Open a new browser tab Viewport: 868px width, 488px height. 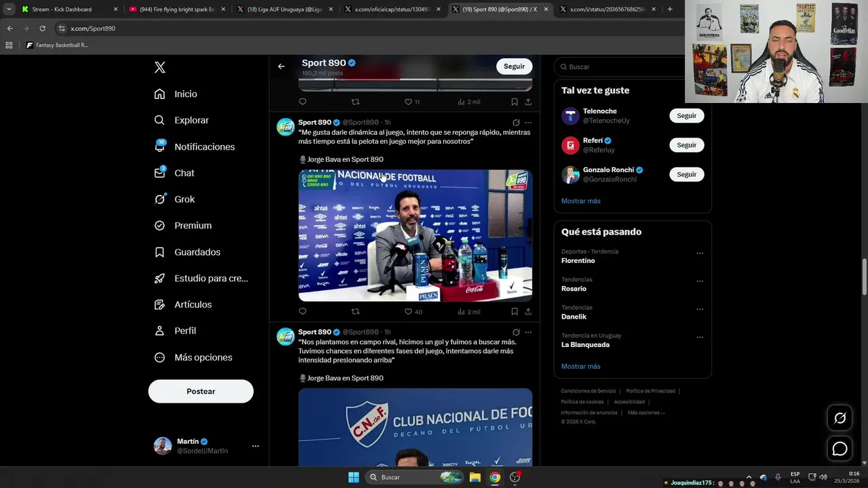coord(670,9)
